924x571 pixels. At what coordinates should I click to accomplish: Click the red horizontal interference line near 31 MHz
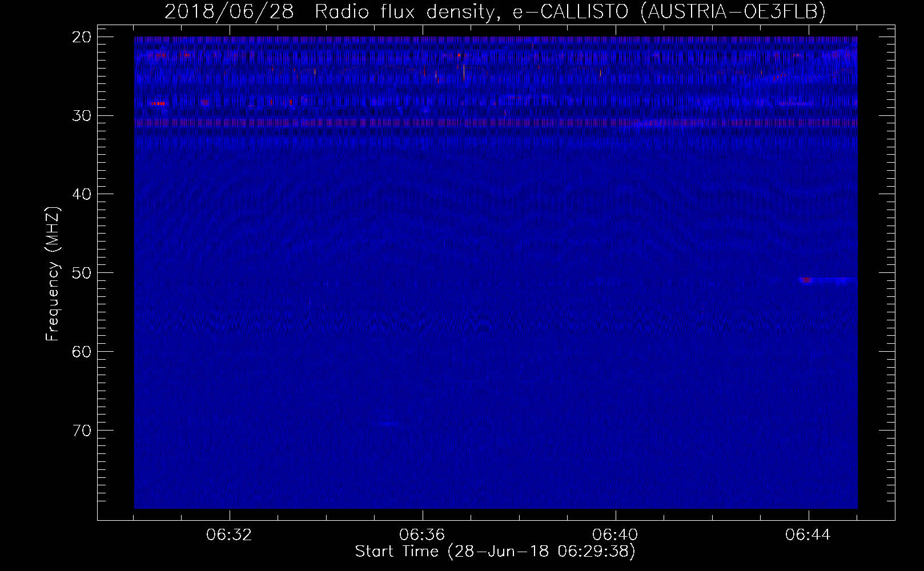click(496, 122)
